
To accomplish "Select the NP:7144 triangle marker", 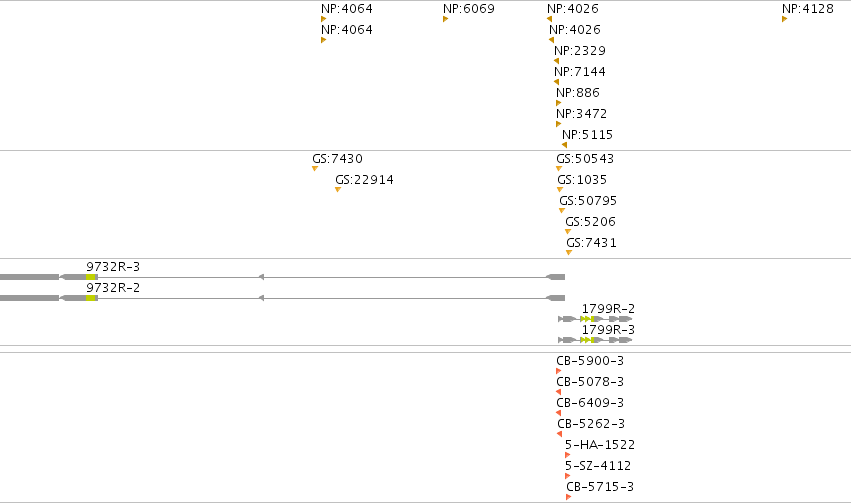I will [x=556, y=82].
